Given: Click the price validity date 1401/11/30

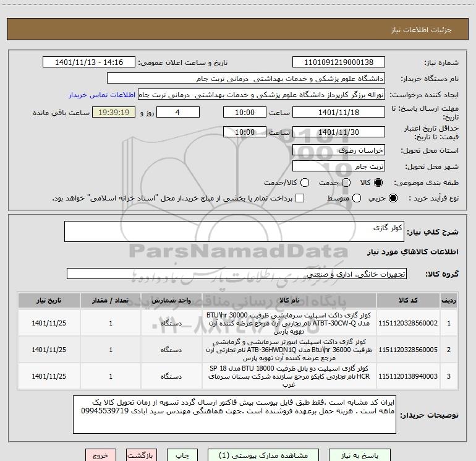Looking at the screenshot, I should click(339, 132).
